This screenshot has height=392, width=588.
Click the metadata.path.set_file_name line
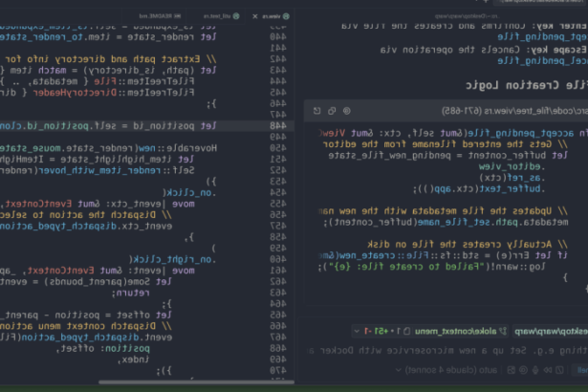(446, 222)
